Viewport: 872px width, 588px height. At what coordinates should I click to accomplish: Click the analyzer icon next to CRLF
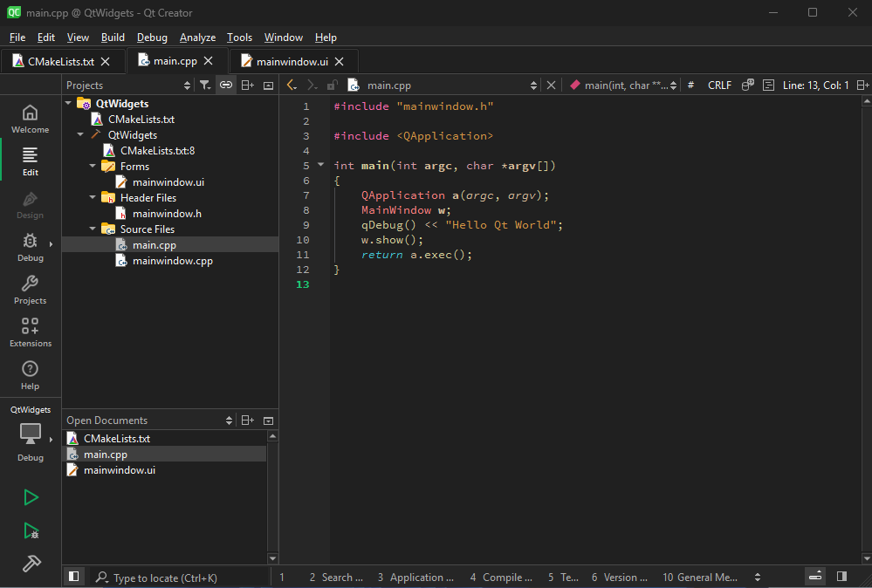(747, 85)
